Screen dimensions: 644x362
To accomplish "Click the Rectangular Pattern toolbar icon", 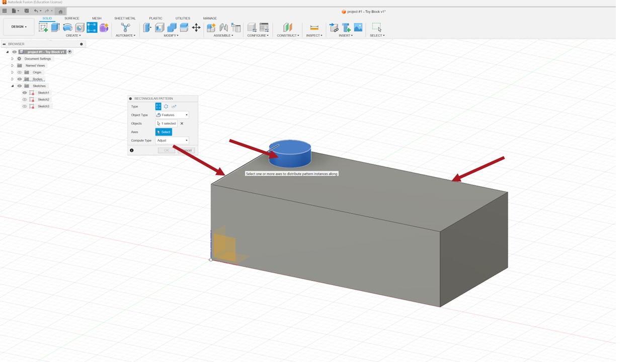I will pos(92,27).
